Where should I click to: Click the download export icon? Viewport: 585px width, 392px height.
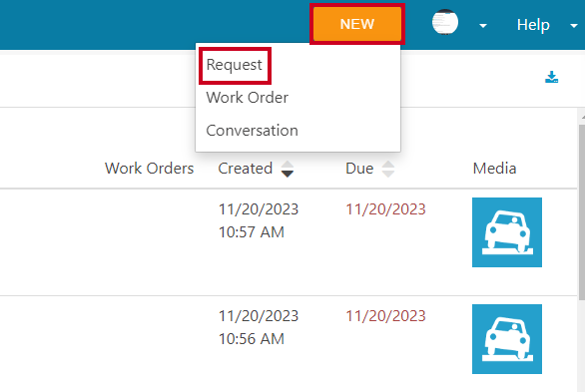click(551, 77)
